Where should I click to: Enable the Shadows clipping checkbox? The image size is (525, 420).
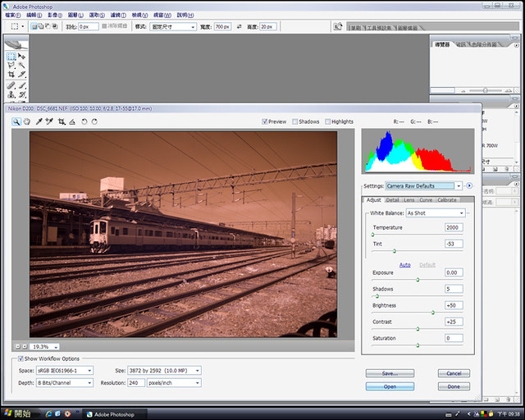pyautogui.click(x=294, y=121)
